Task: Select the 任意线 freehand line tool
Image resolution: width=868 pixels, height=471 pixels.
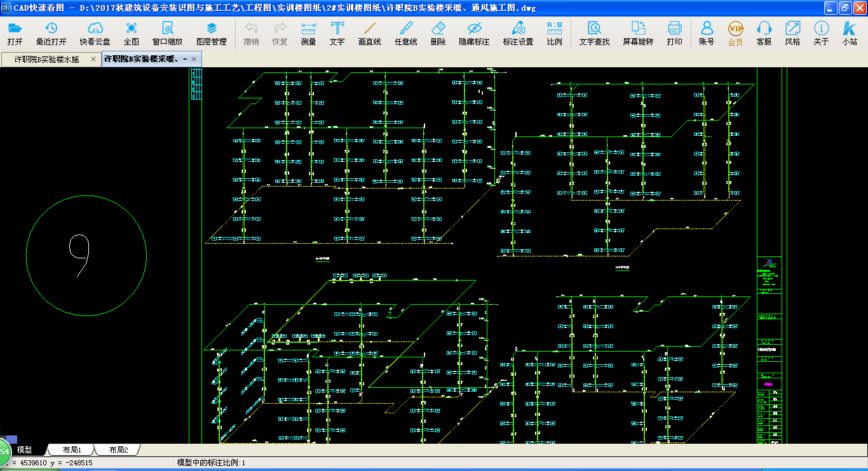Action: point(405,29)
